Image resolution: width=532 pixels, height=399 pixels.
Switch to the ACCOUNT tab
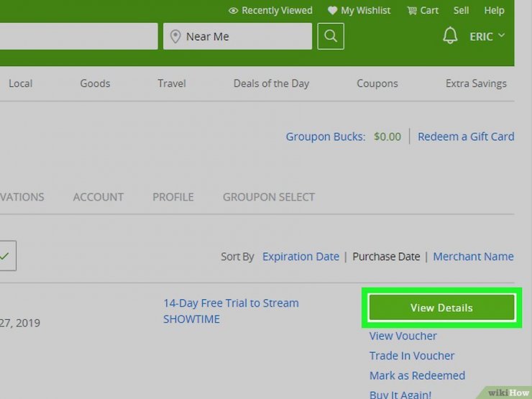pyautogui.click(x=98, y=197)
